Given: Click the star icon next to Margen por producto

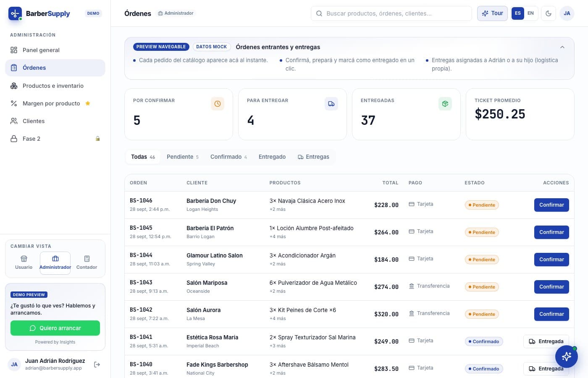Looking at the screenshot, I should (x=88, y=103).
